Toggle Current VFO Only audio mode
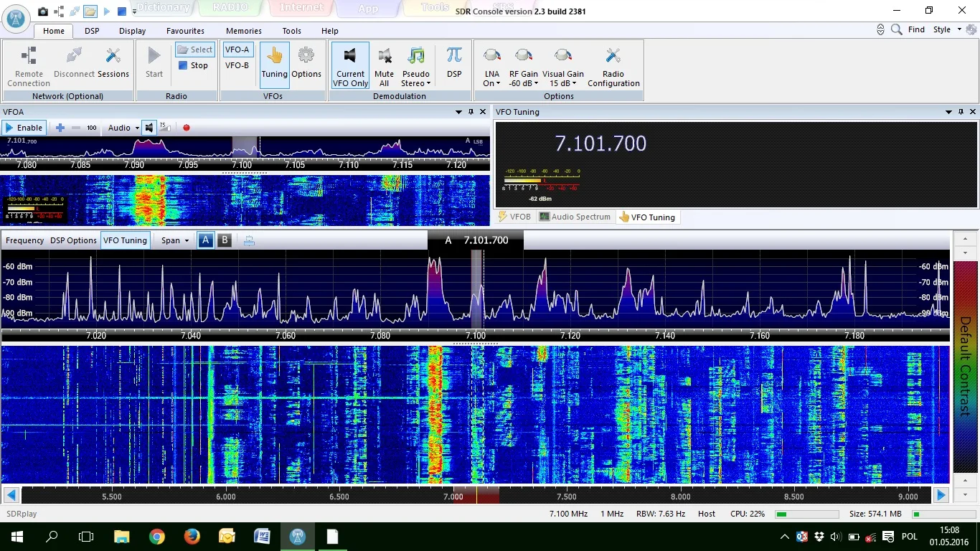The width and height of the screenshot is (980, 551). [350, 57]
